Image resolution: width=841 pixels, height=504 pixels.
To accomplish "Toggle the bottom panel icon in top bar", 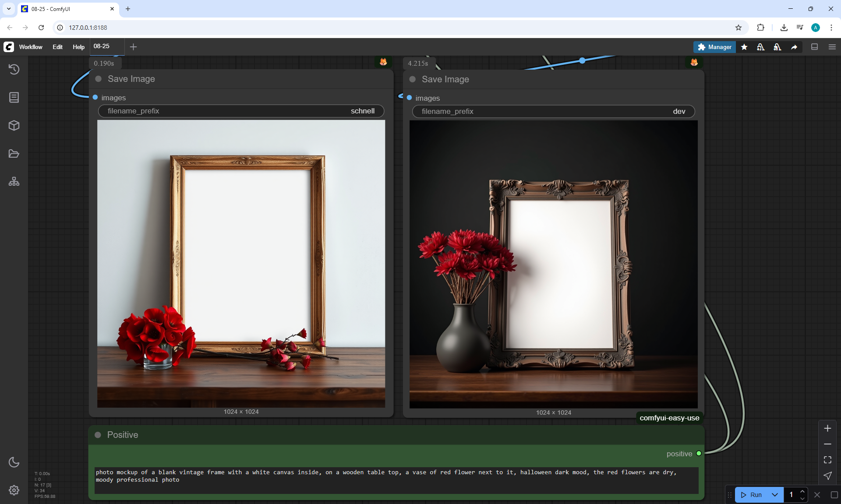I will pyautogui.click(x=815, y=47).
